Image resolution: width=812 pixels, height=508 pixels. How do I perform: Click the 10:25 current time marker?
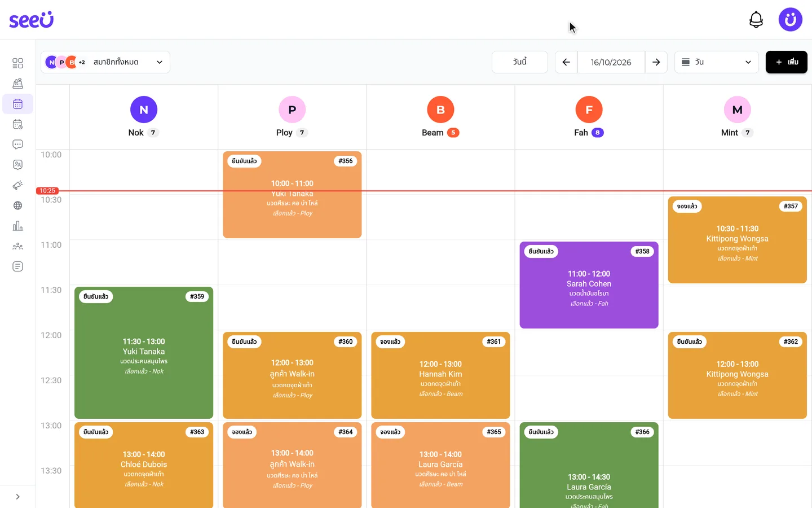tap(47, 191)
